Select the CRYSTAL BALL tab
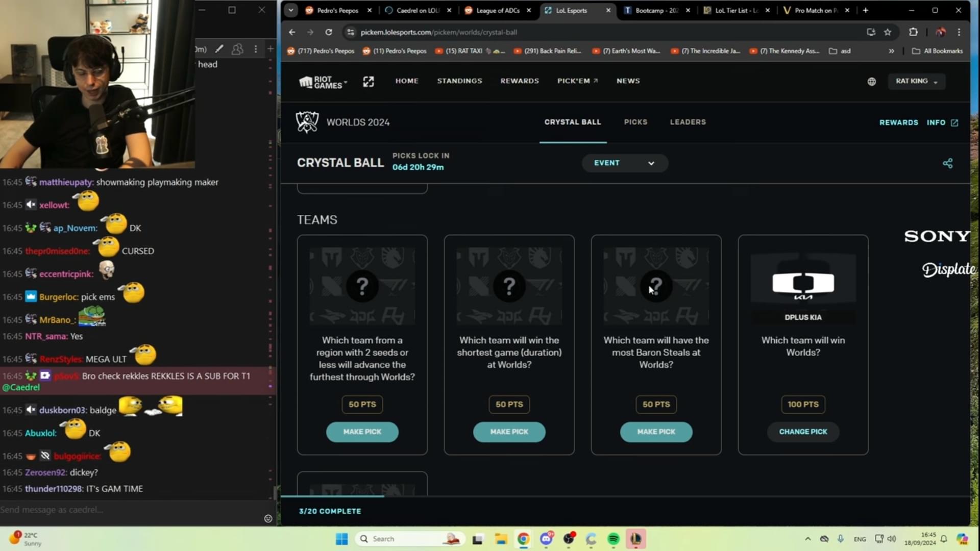This screenshot has height=551, width=980. click(573, 122)
